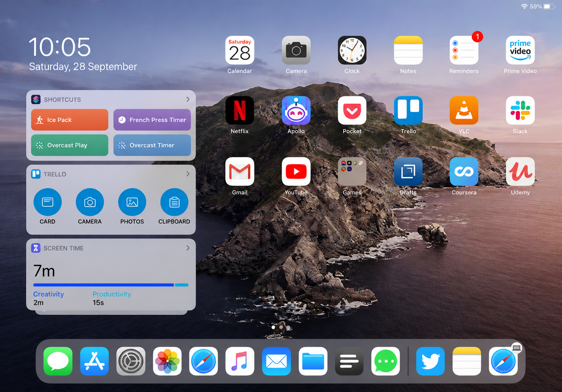Open Twitter from the dock
The height and width of the screenshot is (392, 562).
[430, 361]
